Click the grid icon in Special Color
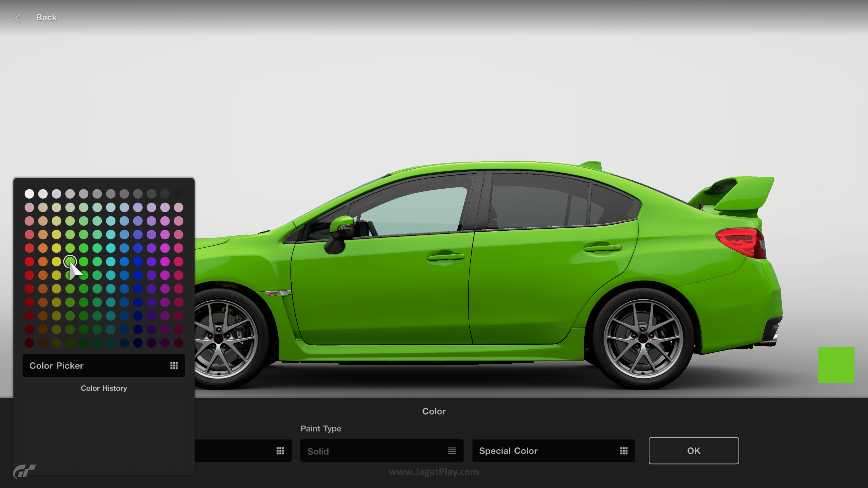 coord(624,451)
